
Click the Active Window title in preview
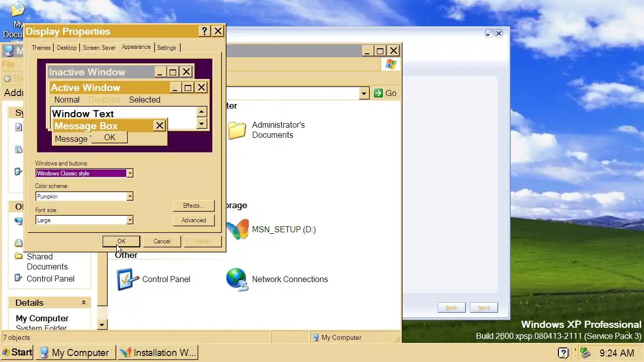pyautogui.click(x=86, y=87)
